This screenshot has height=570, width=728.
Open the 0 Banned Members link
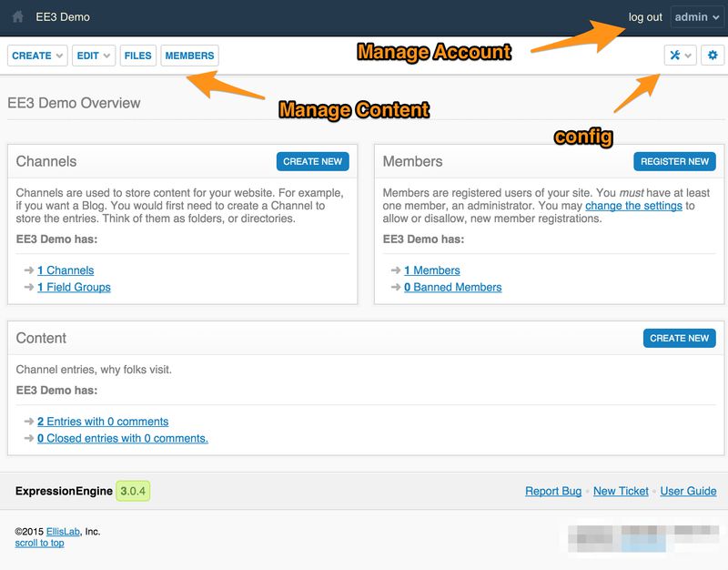pos(452,287)
